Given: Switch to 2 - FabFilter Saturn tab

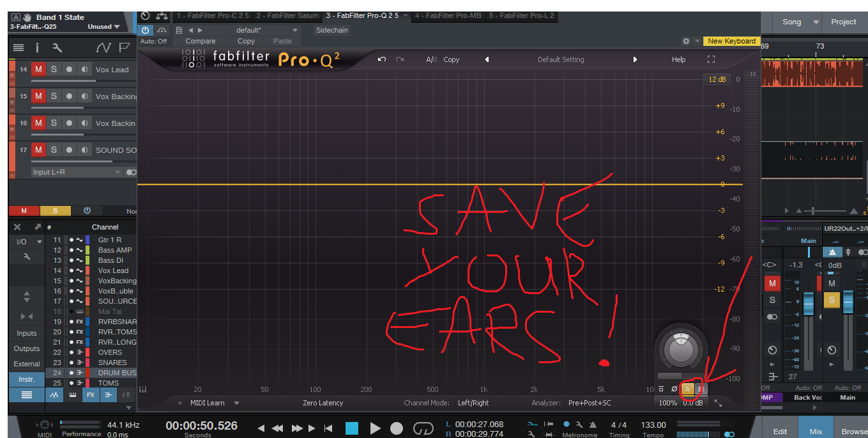Looking at the screenshot, I should pyautogui.click(x=287, y=15).
